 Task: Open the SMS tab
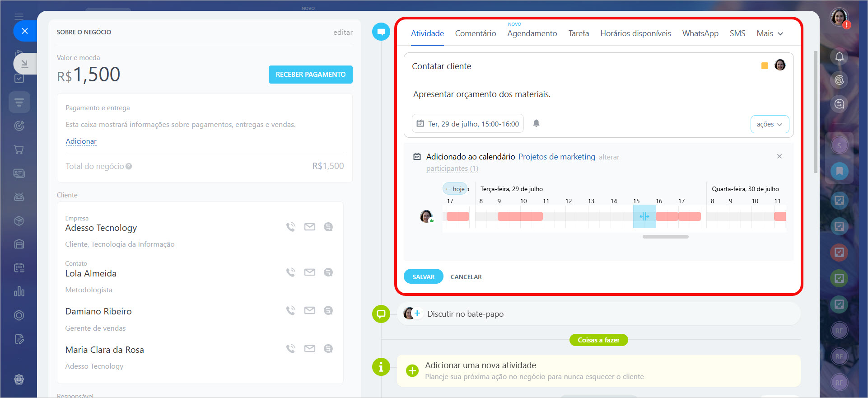737,33
